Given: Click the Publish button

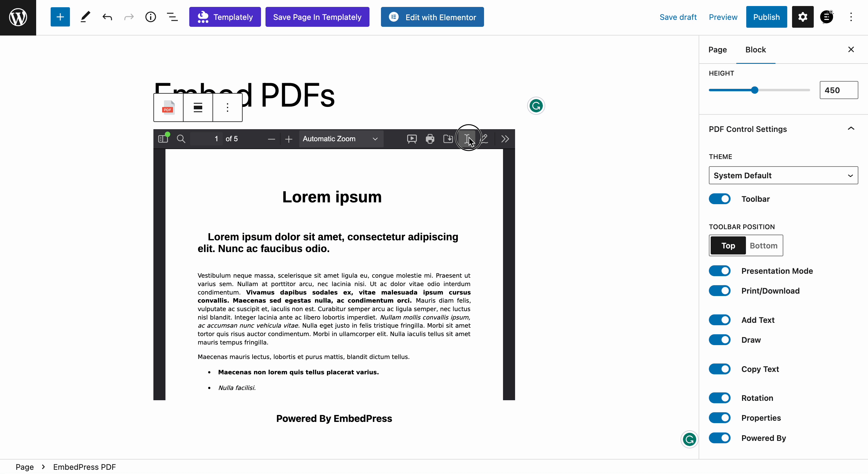Looking at the screenshot, I should [766, 17].
